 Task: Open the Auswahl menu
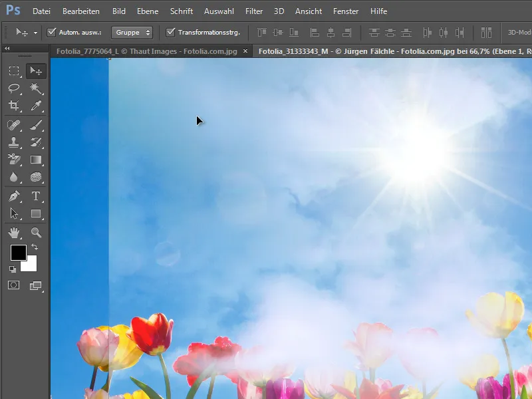(219, 11)
